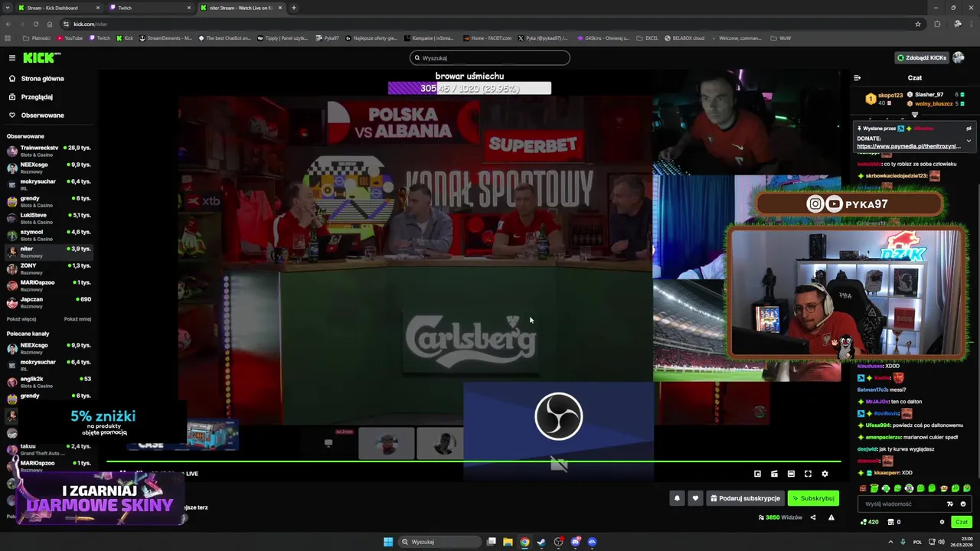Reload the page with the refresh icon
The height and width of the screenshot is (551, 980).
(x=35, y=24)
